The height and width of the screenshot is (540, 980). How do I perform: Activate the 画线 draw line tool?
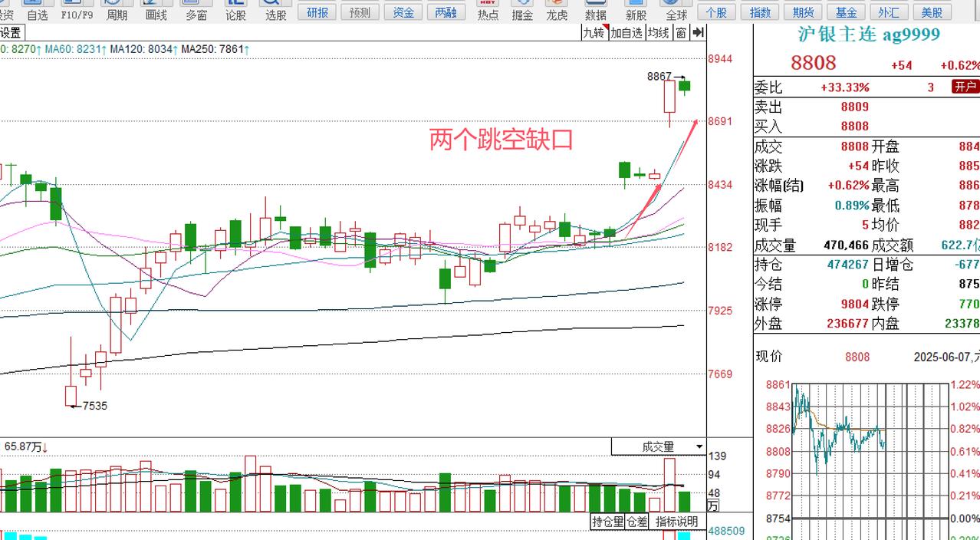pyautogui.click(x=156, y=10)
